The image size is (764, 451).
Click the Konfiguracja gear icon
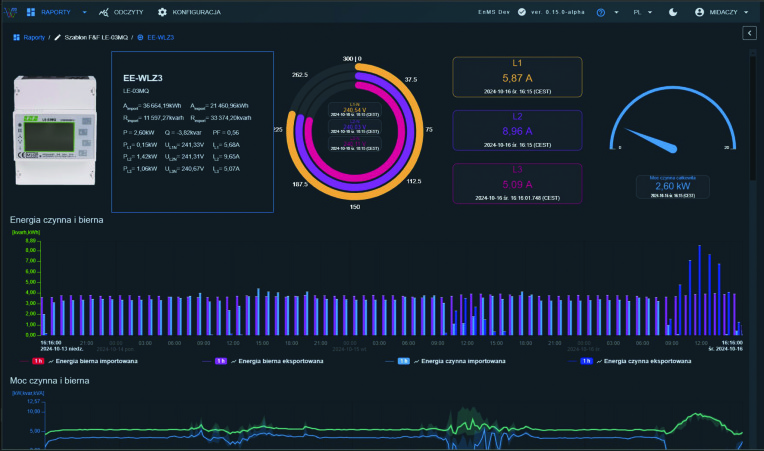(x=162, y=12)
